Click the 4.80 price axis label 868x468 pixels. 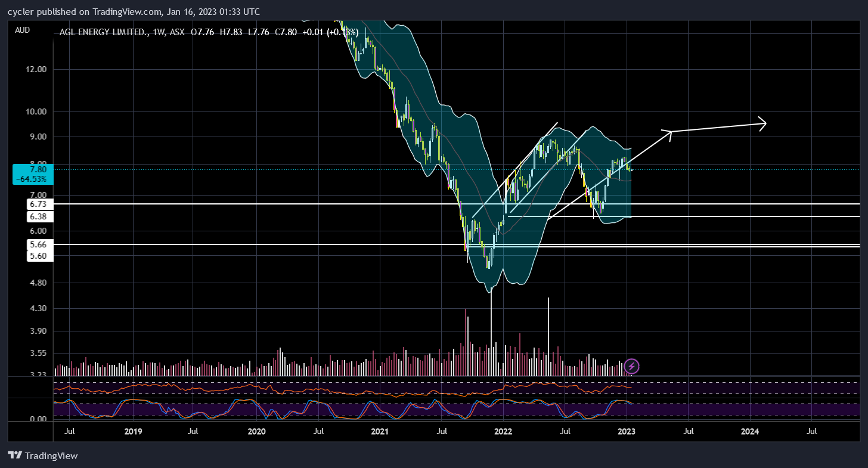coord(37,283)
